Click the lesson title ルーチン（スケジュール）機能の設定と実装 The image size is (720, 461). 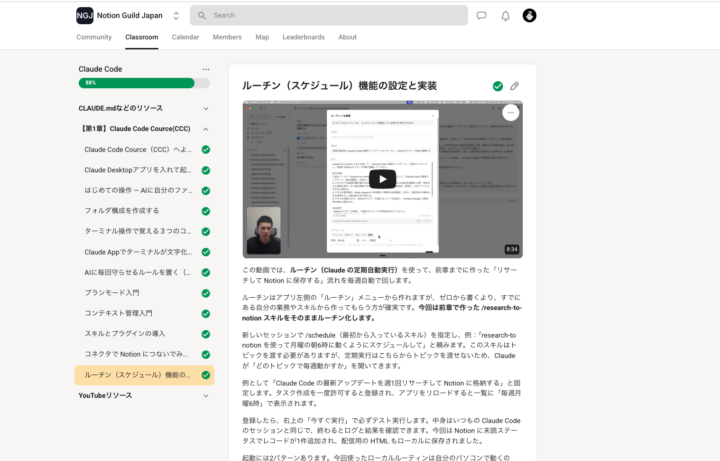[339, 86]
